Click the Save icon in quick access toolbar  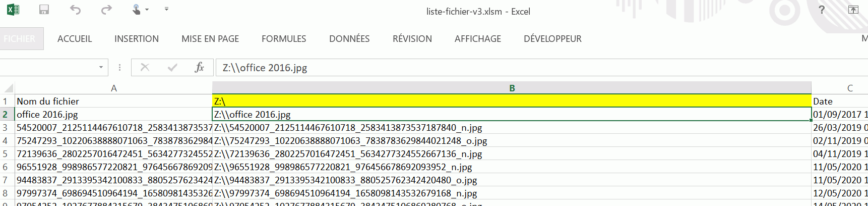pyautogui.click(x=44, y=10)
